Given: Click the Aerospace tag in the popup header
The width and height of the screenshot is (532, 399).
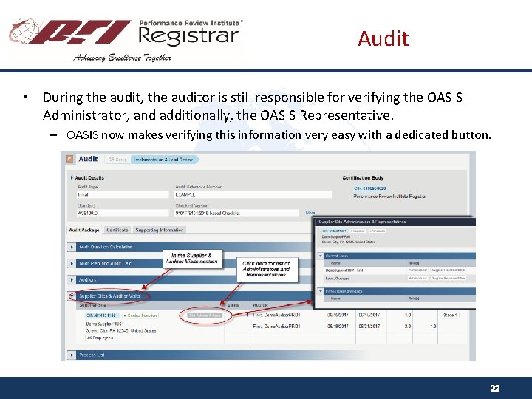Looking at the screenshot, I should tap(378, 231).
